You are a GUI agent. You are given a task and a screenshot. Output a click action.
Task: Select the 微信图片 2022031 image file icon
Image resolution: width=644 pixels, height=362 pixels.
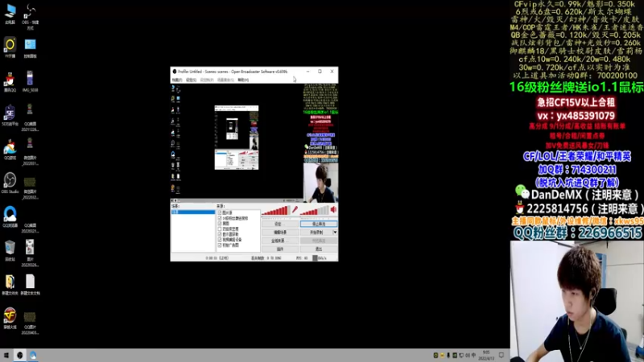click(30, 152)
